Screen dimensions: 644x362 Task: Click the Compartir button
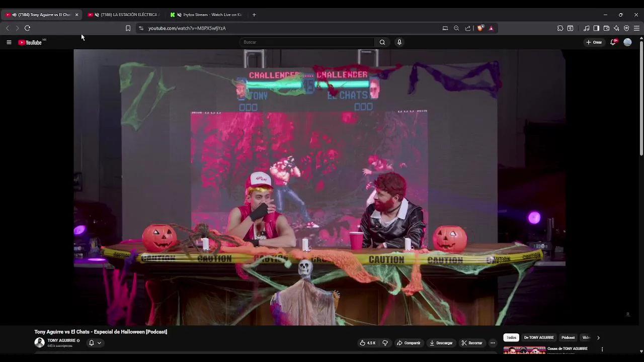tap(409, 343)
